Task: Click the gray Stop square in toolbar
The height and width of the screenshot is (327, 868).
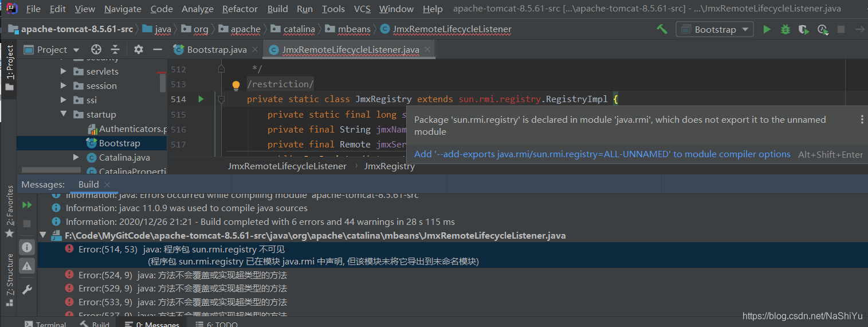Action: coord(841,29)
